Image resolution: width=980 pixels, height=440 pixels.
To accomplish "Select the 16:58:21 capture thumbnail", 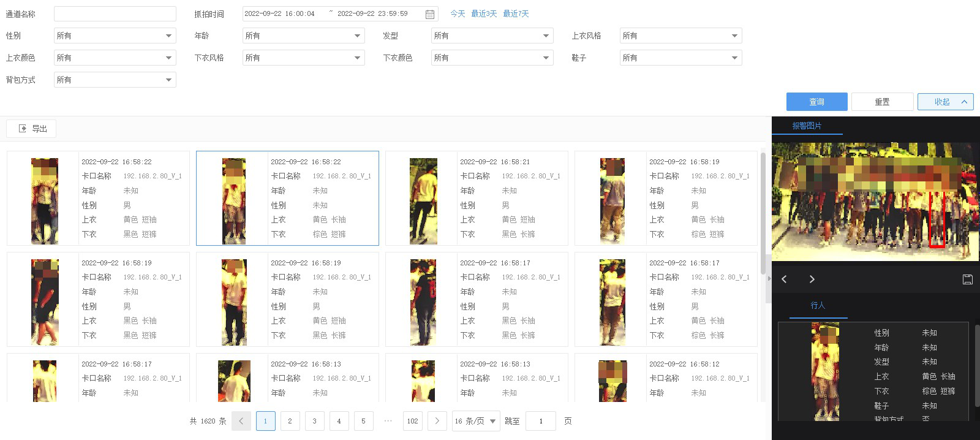I will pos(423,201).
